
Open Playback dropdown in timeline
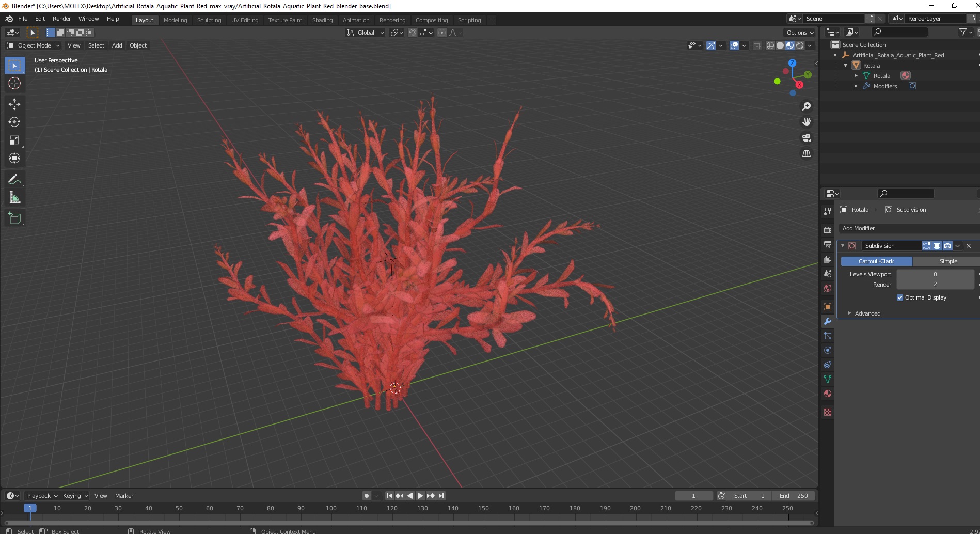tap(42, 496)
